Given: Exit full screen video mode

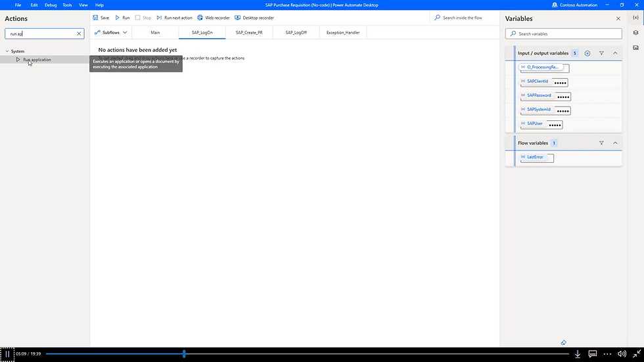Looking at the screenshot, I should point(637,354).
